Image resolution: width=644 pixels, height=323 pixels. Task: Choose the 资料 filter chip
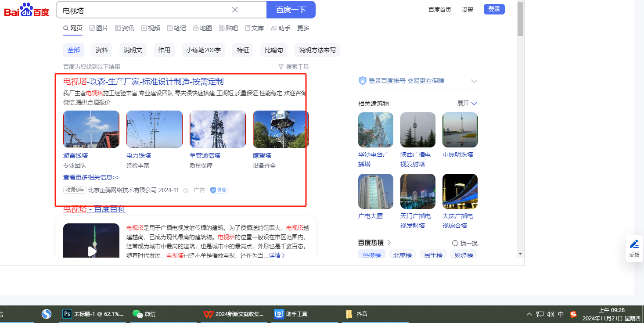[x=102, y=50]
